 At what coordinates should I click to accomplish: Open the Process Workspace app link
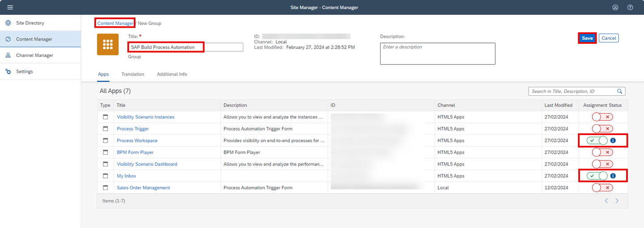(137, 140)
